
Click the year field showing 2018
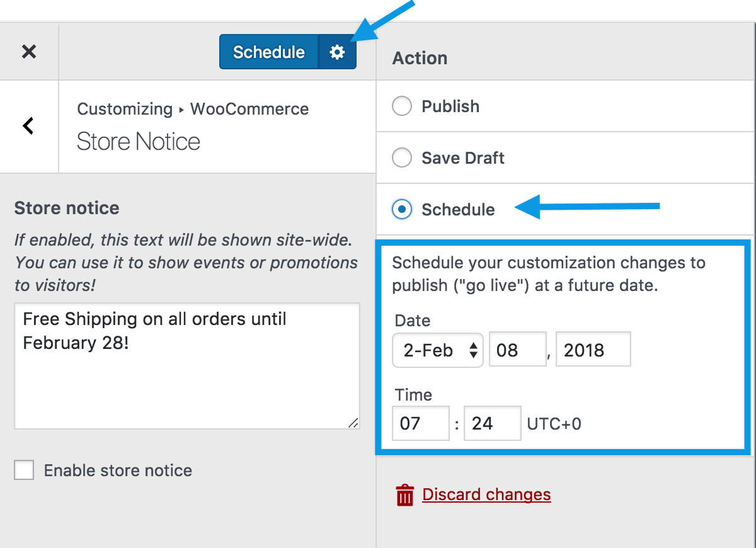(592, 349)
